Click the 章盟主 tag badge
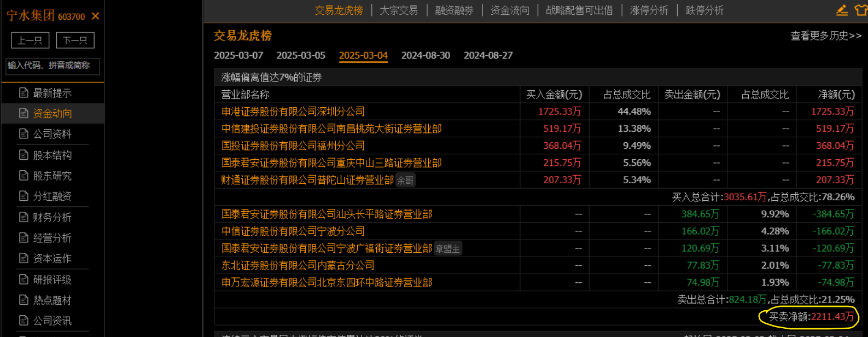Screen dimensions: 868x337 (x=448, y=249)
